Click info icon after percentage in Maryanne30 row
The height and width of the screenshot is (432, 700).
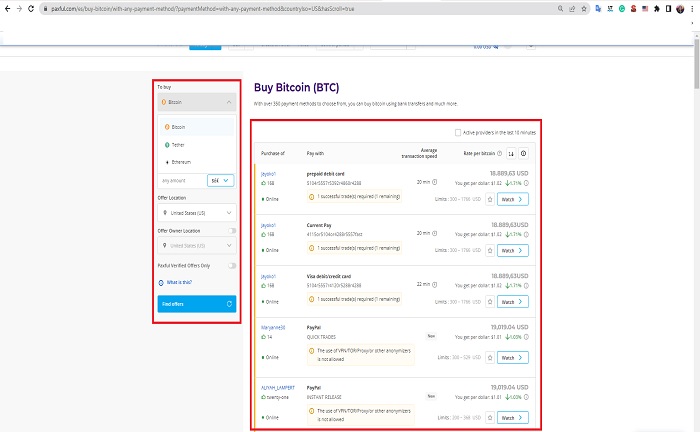526,337
